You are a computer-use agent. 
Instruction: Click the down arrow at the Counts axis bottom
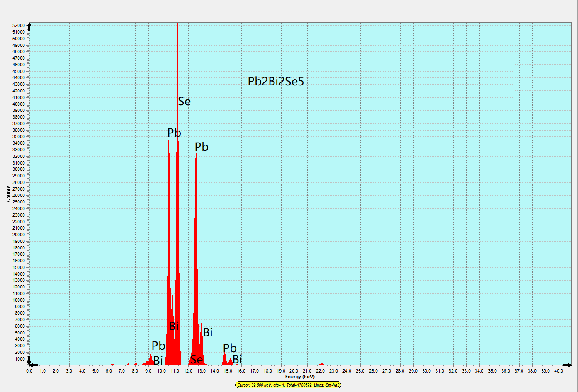pos(29,362)
